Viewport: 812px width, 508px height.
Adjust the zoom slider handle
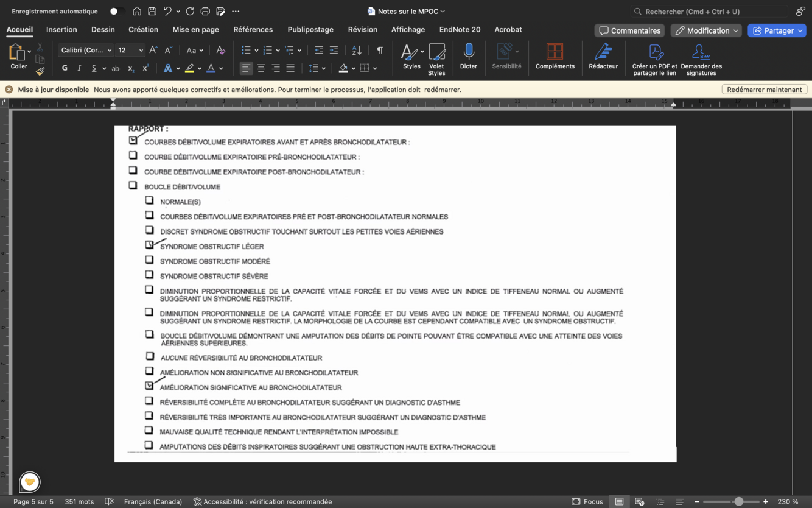pos(738,501)
